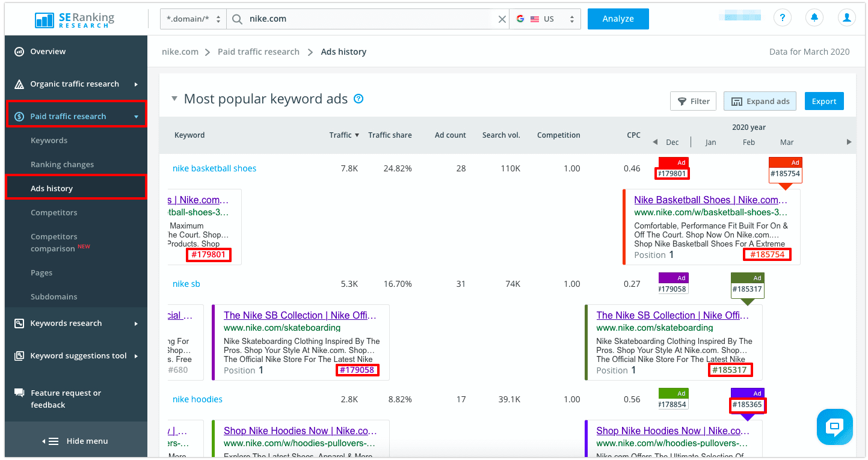Click the Competition column header
The height and width of the screenshot is (460, 868).
pyautogui.click(x=559, y=135)
